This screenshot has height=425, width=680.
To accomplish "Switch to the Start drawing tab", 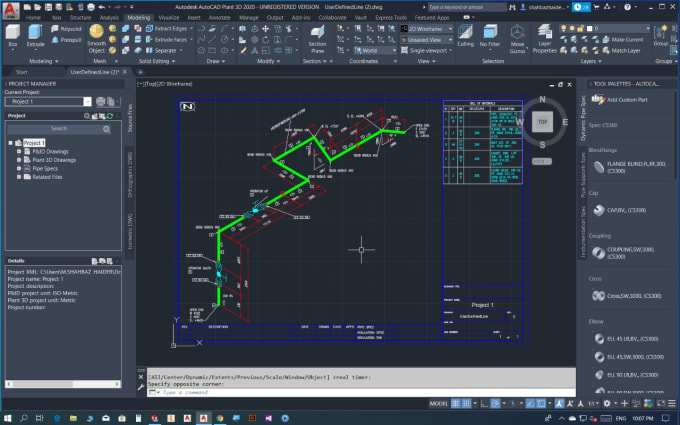I will [x=22, y=72].
